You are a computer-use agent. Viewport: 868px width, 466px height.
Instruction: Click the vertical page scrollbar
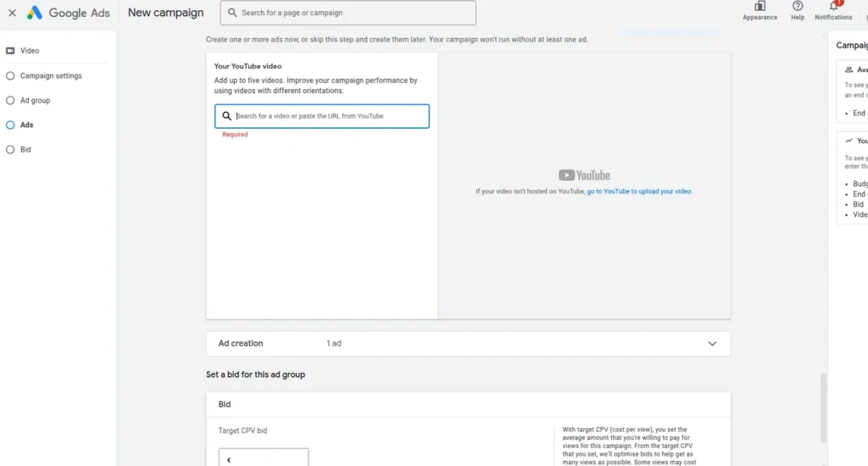click(823, 407)
